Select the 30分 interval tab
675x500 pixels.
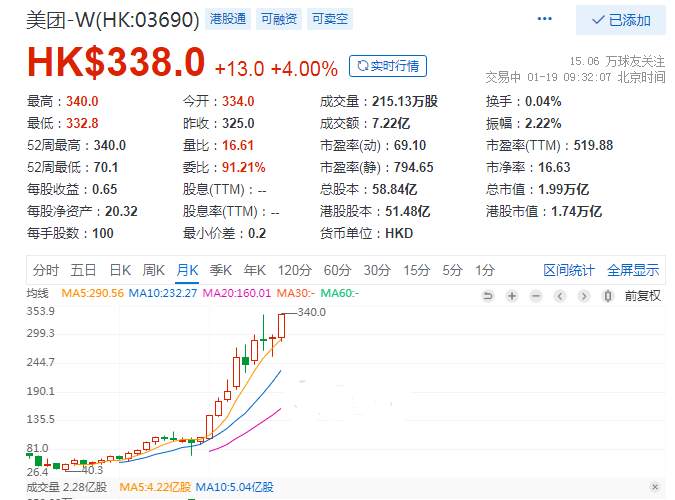point(377,270)
